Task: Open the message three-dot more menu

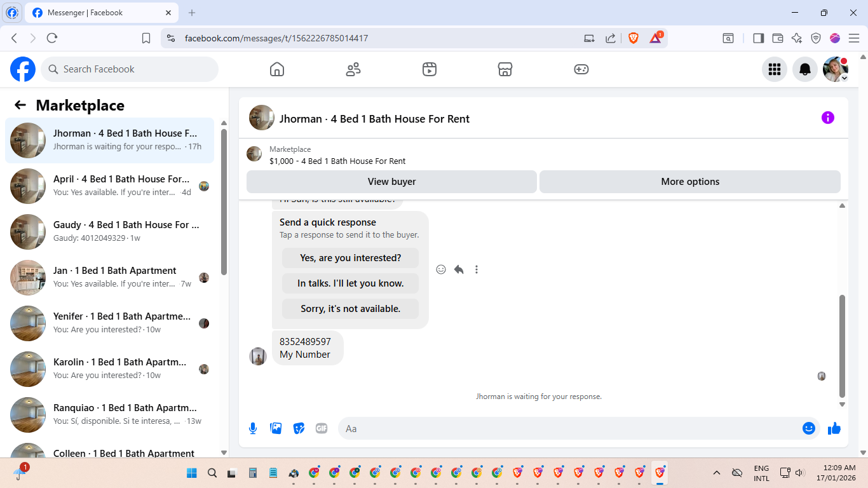Action: pyautogui.click(x=477, y=269)
